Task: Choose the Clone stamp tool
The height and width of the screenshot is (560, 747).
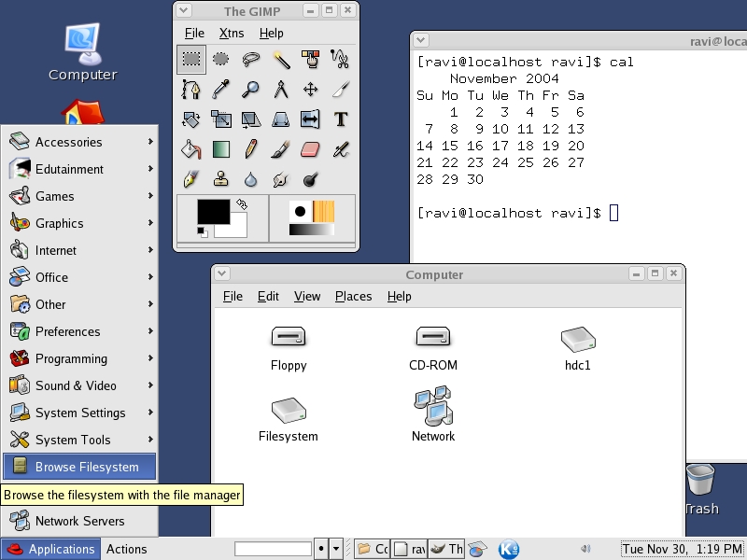Action: coord(221,179)
